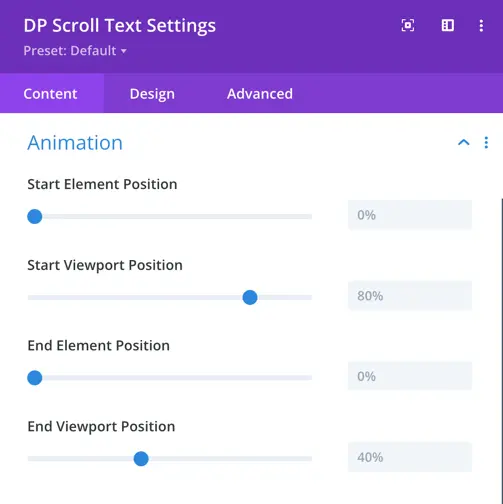
Task: Click the Preset dropdown arrow
Action: point(124,51)
